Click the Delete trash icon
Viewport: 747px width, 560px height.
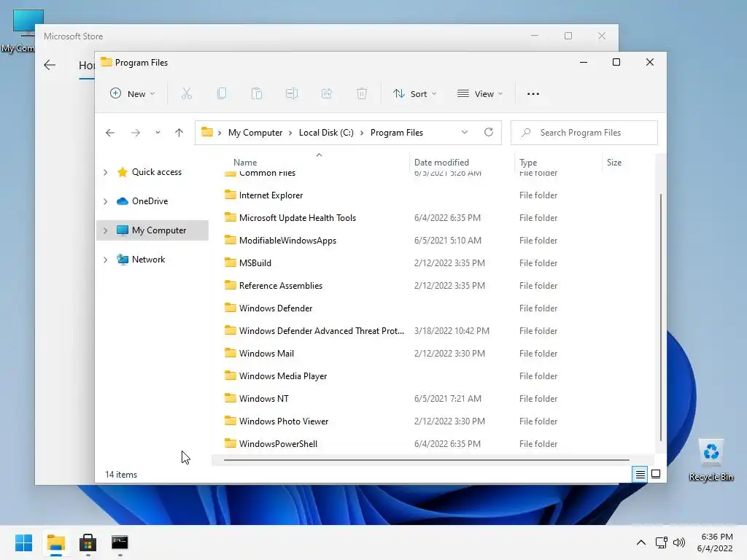point(362,94)
